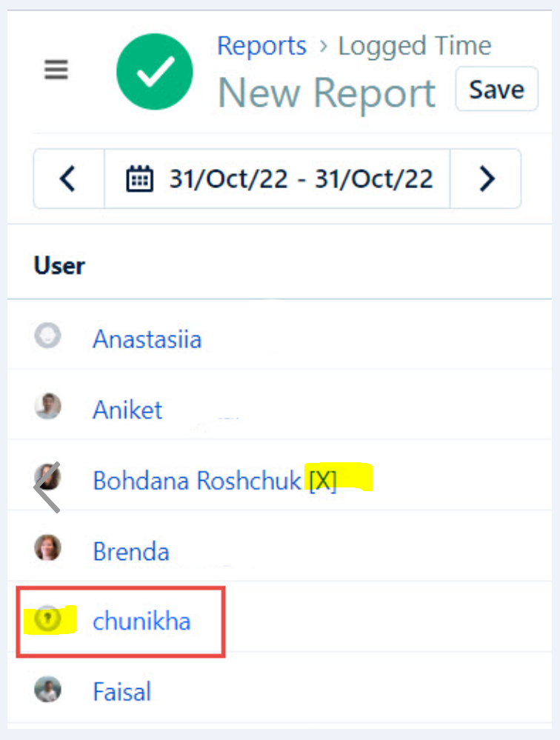Save the new report
The width and height of the screenshot is (560, 740).
pyautogui.click(x=496, y=89)
